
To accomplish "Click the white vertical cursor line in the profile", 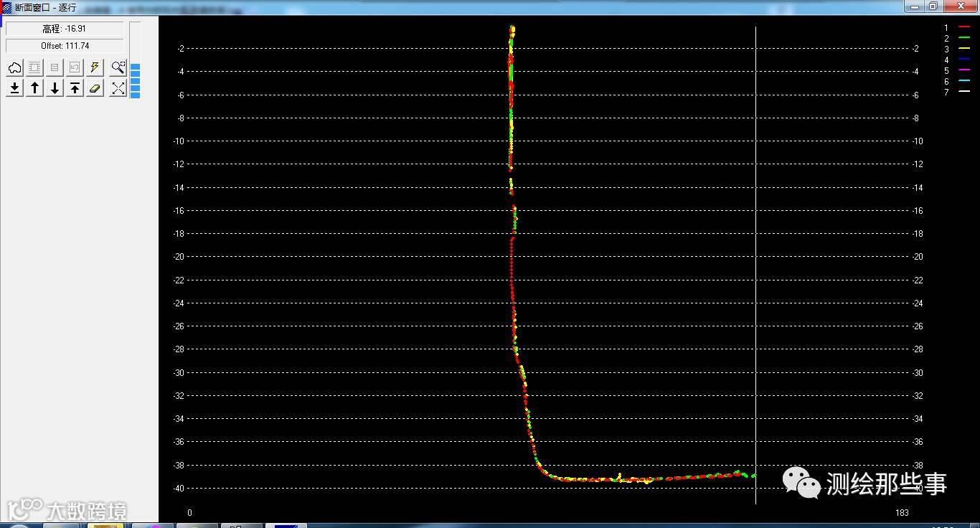I will click(x=755, y=265).
